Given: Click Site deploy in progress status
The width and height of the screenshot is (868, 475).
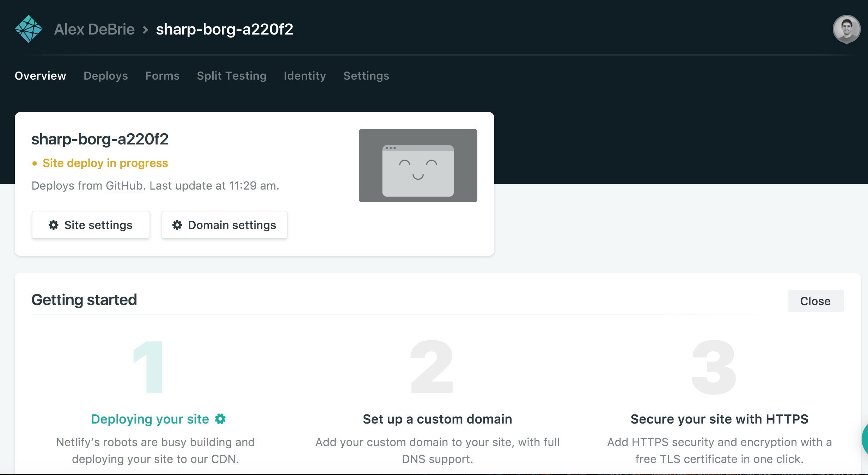Looking at the screenshot, I should click(105, 163).
